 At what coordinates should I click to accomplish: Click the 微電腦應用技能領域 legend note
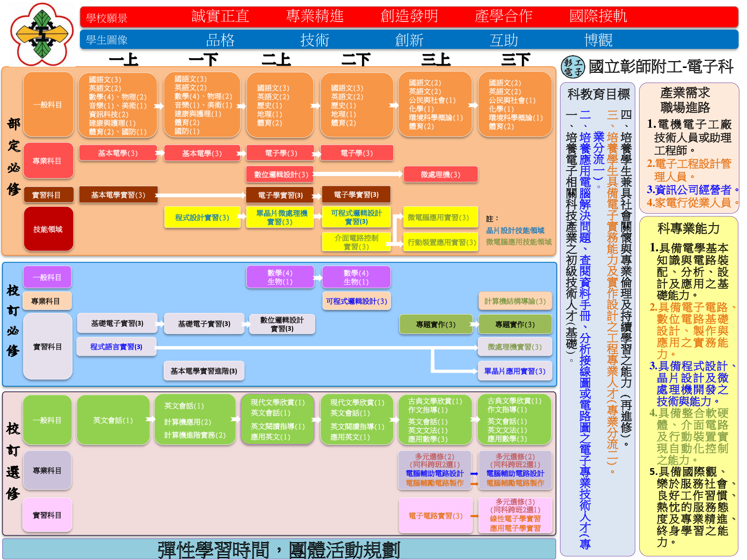click(519, 242)
